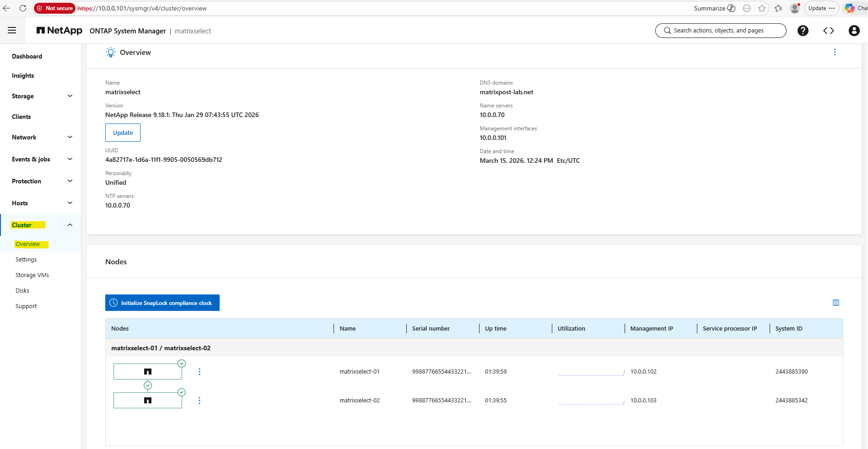This screenshot has width=868, height=449.
Task: Click the Update version button
Action: pyautogui.click(x=123, y=133)
